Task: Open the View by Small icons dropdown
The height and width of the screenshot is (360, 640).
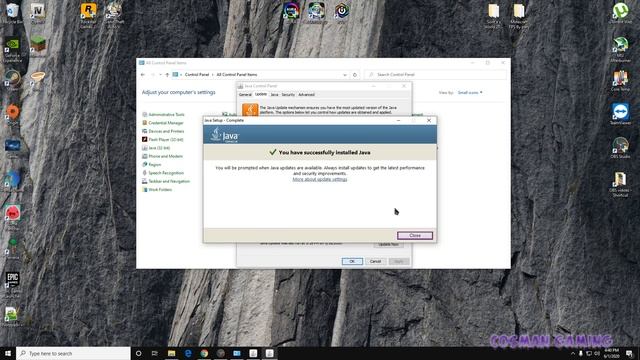Action: click(x=470, y=93)
